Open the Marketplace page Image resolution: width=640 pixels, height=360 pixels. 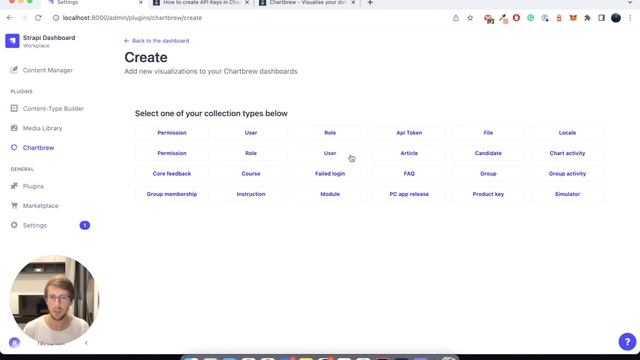tap(40, 206)
